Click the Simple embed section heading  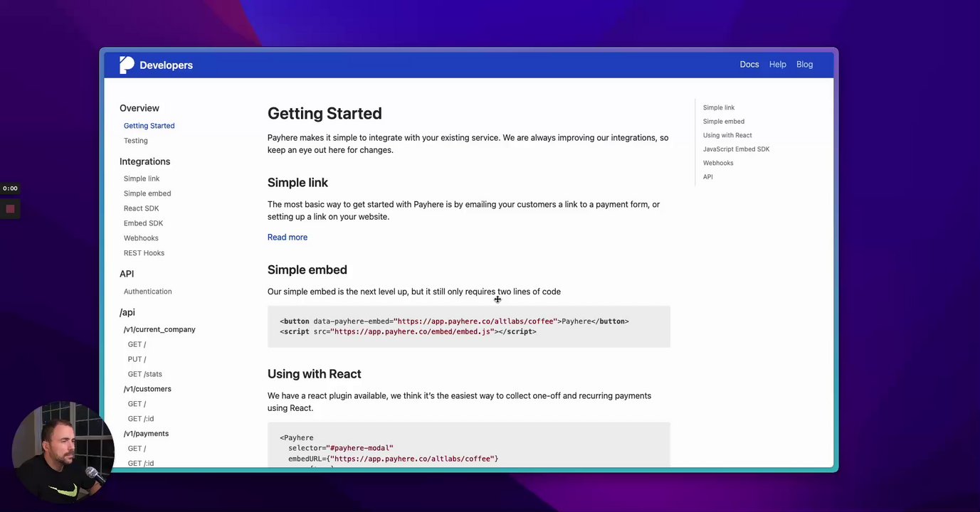point(307,270)
